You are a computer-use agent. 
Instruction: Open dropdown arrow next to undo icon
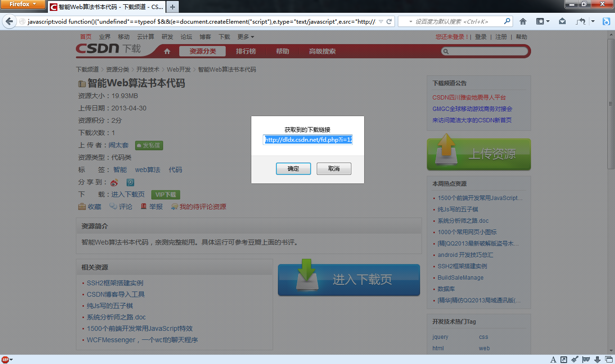pos(593,21)
